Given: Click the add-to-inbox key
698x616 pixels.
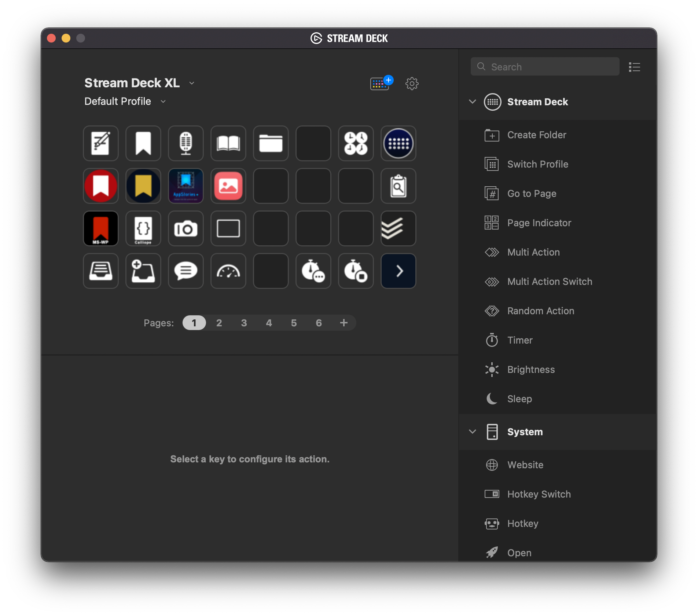Looking at the screenshot, I should (143, 271).
